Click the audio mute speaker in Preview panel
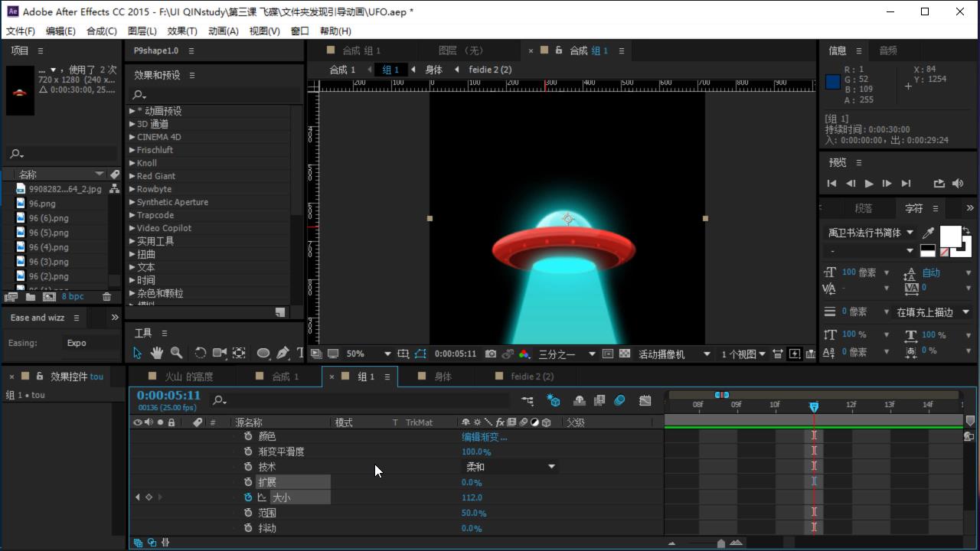 point(958,184)
